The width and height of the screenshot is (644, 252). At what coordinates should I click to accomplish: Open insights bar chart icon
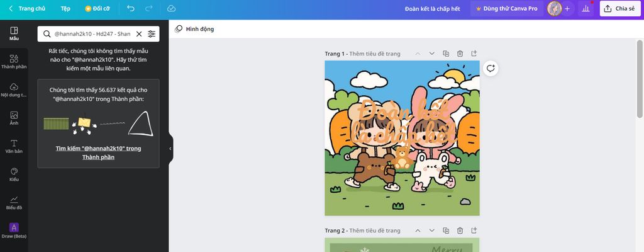coord(586,8)
